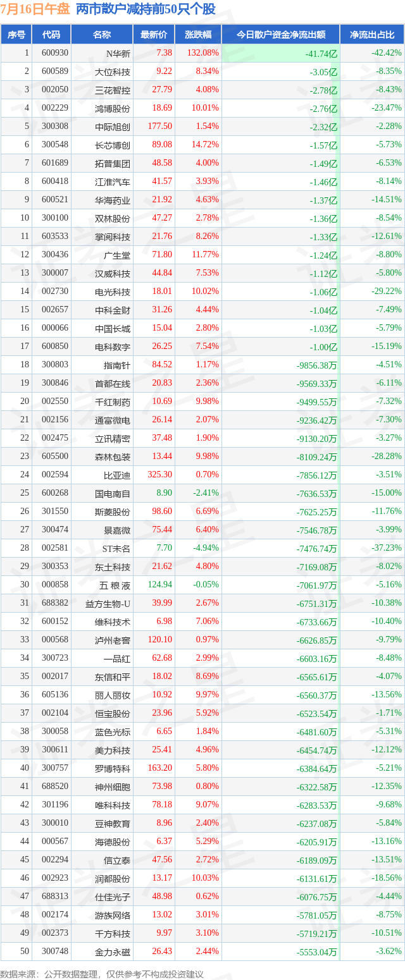Click 唯科科技 change value 9.07%
This screenshot has width=405, height=980.
(208, 805)
